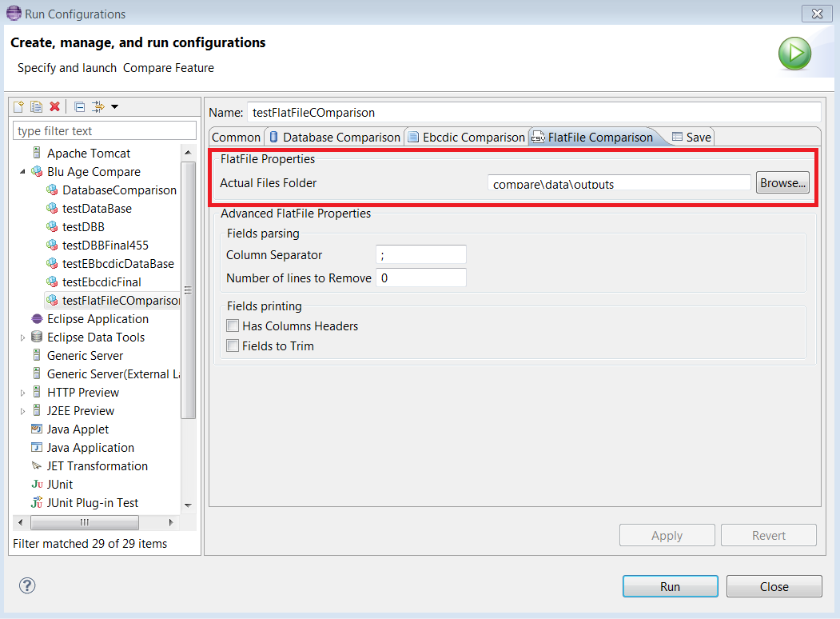Image resolution: width=840 pixels, height=619 pixels.
Task: Select the testEbcdicFinal configuration
Action: (102, 282)
